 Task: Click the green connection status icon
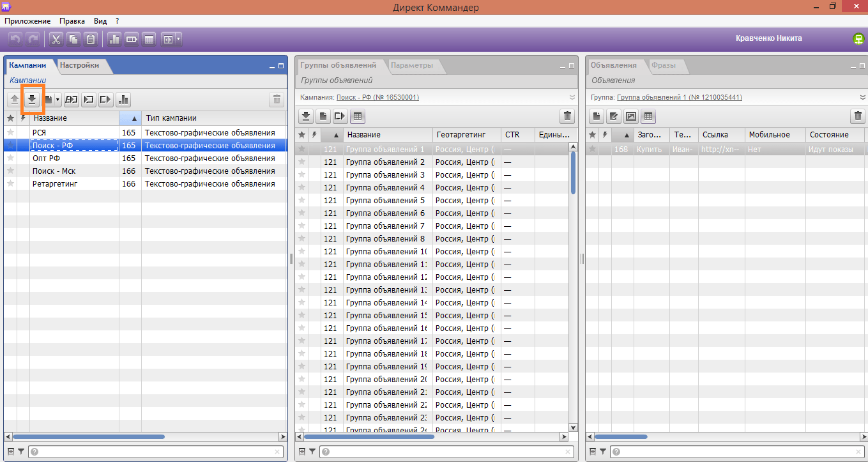858,39
